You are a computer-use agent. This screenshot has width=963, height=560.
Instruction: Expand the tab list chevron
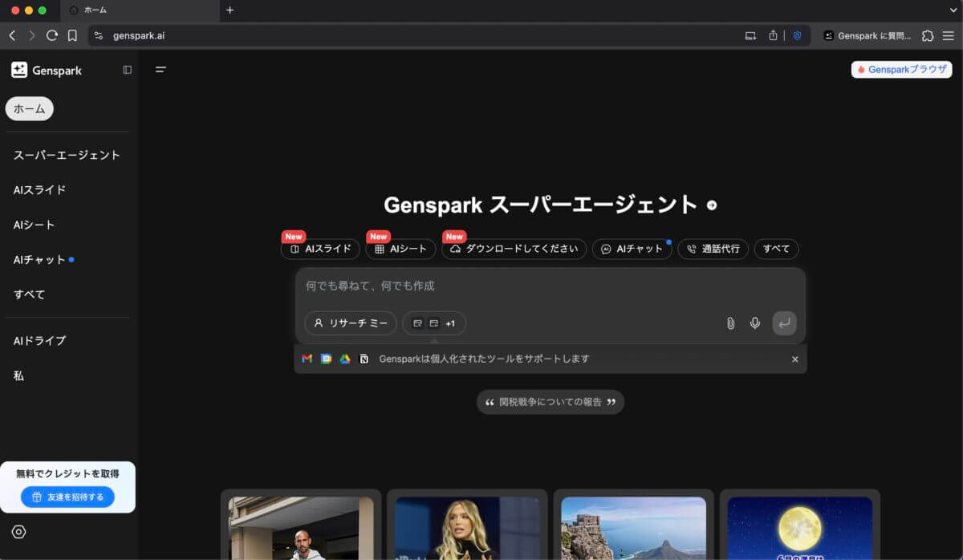click(953, 10)
